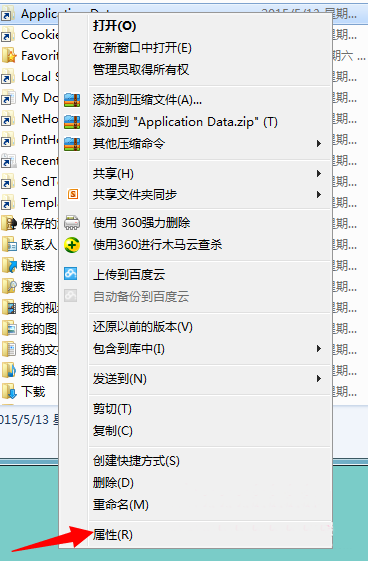Click the Cookies shortcut folder icon
This screenshot has width=368, height=561.
click(8, 35)
